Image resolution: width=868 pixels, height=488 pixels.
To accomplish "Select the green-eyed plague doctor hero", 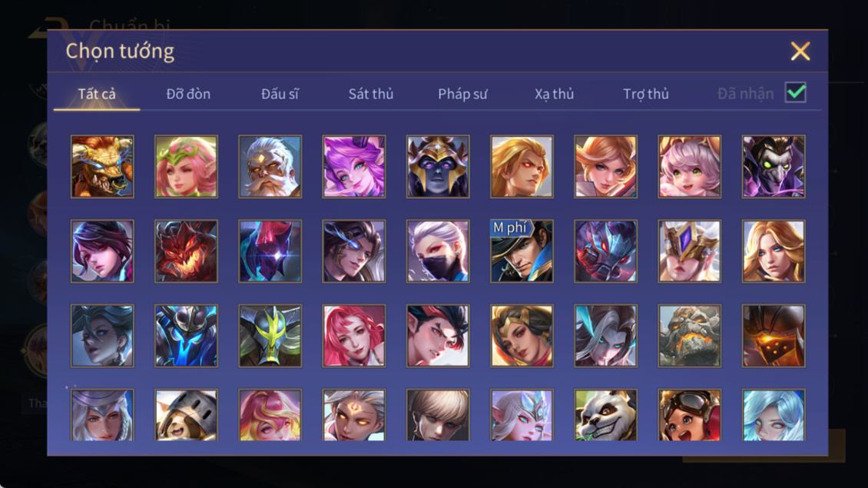I will pyautogui.click(x=774, y=167).
